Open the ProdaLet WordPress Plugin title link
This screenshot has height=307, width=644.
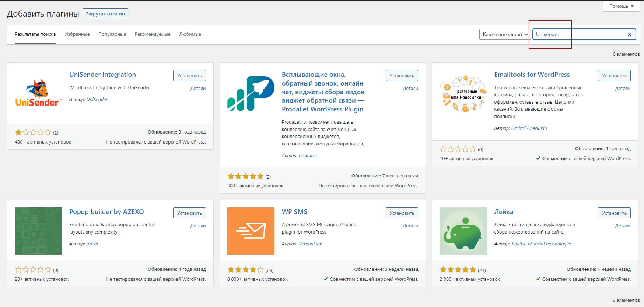pyautogui.click(x=324, y=92)
